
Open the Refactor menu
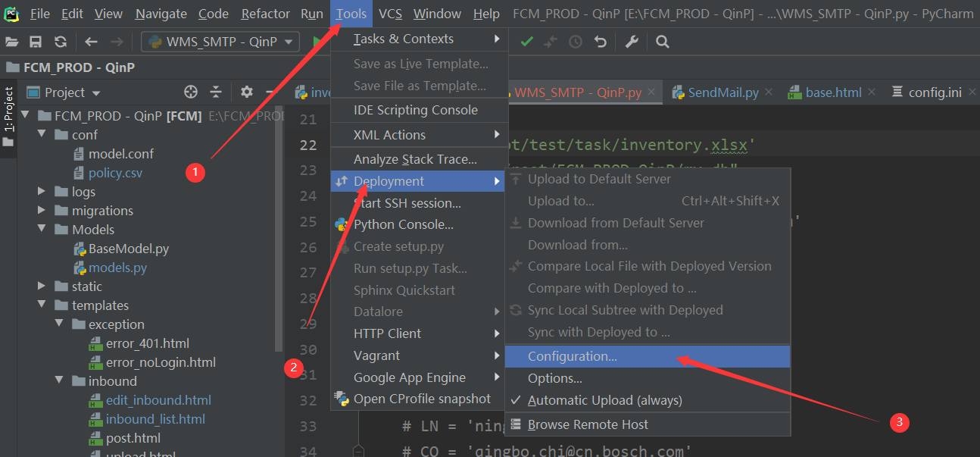265,14
